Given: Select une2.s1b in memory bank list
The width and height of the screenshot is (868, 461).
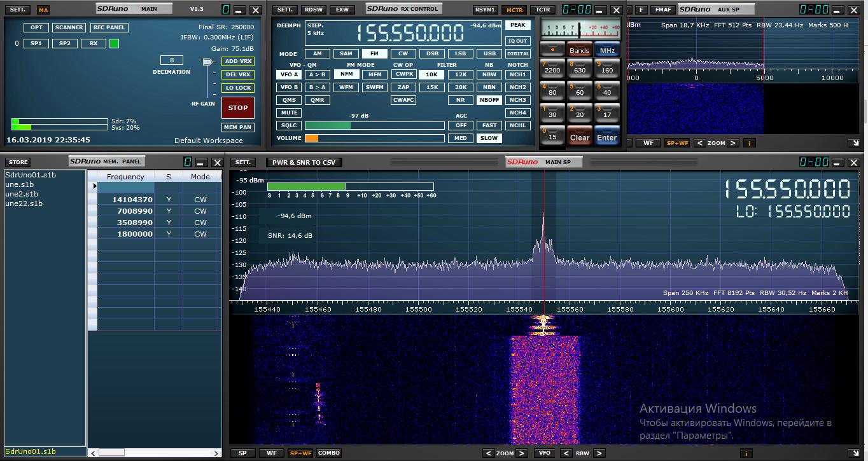Looking at the screenshot, I should tap(22, 194).
